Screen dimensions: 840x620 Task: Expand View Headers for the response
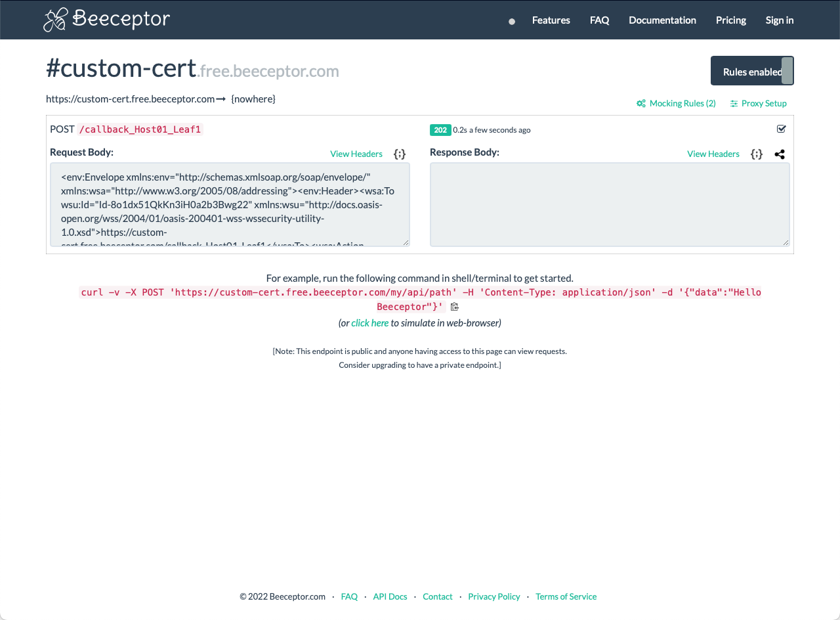pyautogui.click(x=713, y=154)
